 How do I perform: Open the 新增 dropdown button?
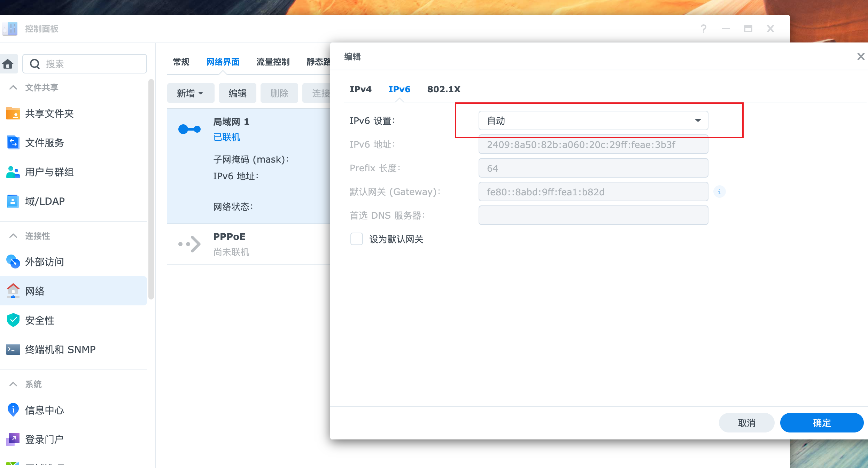[x=190, y=93]
